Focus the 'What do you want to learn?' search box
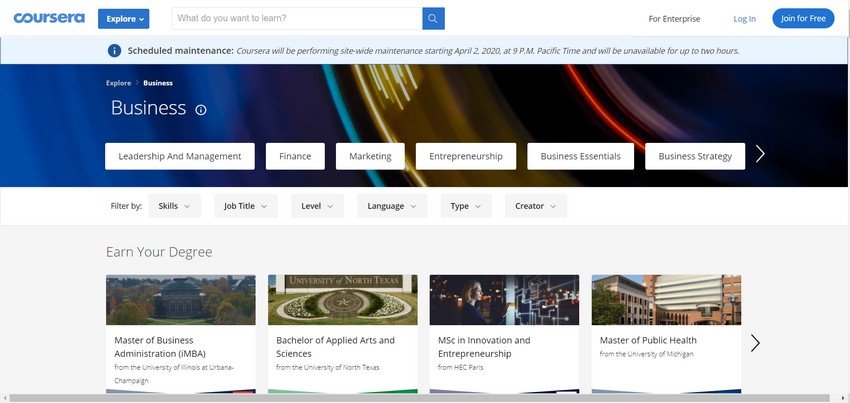 click(x=297, y=18)
